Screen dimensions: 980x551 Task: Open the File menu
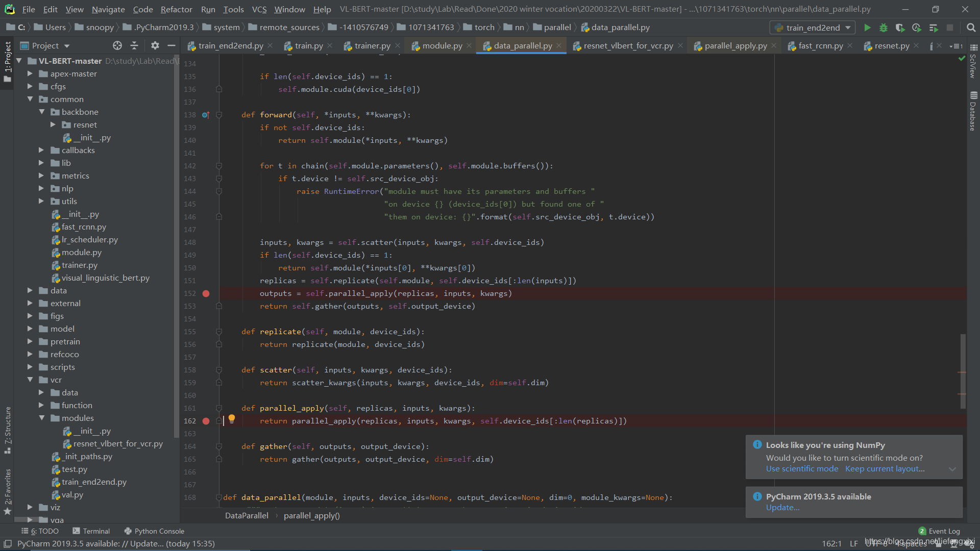[x=29, y=9]
